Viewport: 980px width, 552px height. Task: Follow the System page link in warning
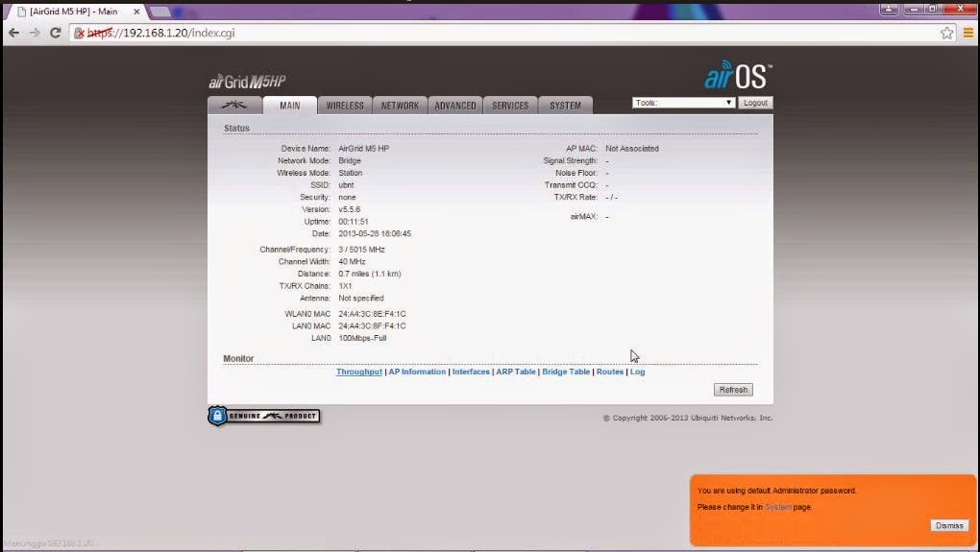tap(778, 507)
